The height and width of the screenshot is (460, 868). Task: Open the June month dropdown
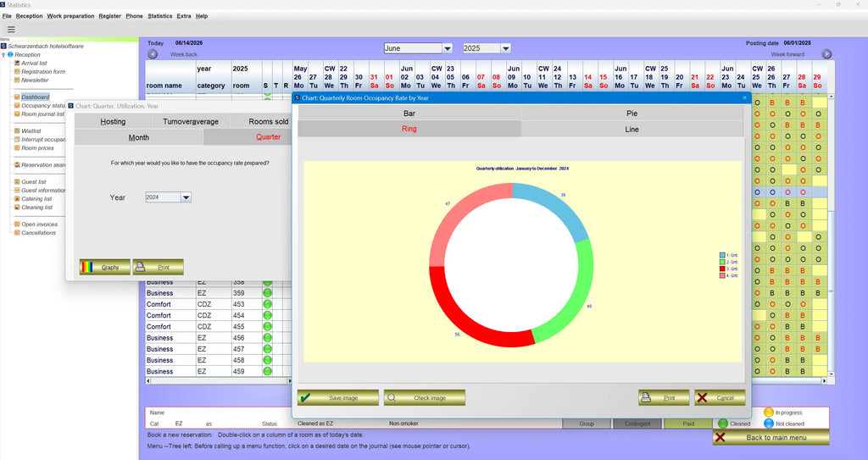(x=448, y=48)
